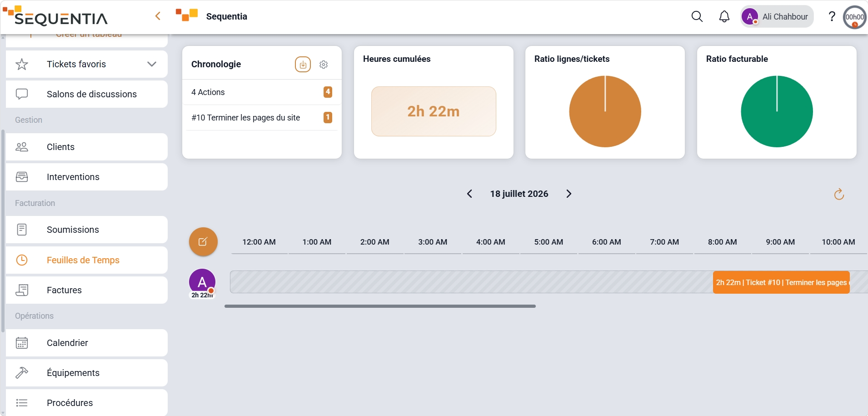Go to next day arrow
Screen dimensions: 868x416
coord(569,194)
